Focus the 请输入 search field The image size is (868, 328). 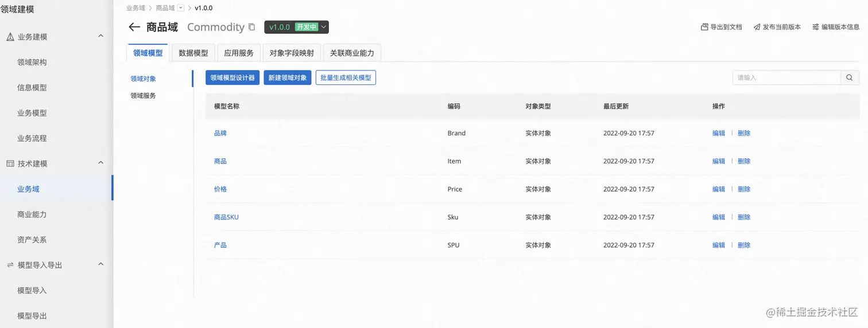[786, 77]
